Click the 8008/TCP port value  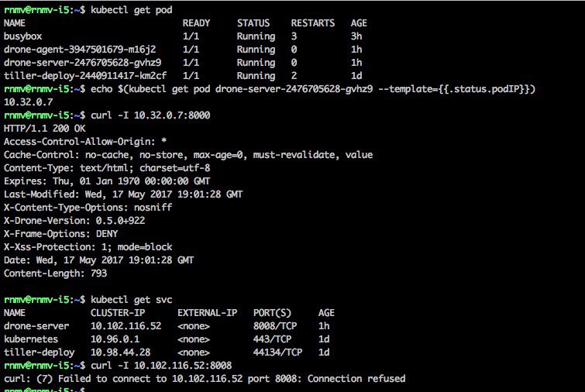click(x=275, y=326)
